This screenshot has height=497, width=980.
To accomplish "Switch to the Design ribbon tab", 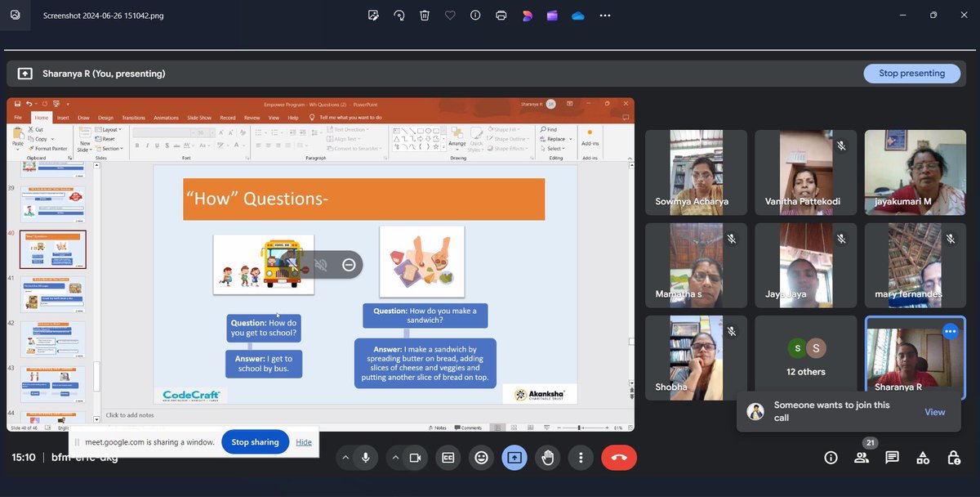I will pos(106,118).
